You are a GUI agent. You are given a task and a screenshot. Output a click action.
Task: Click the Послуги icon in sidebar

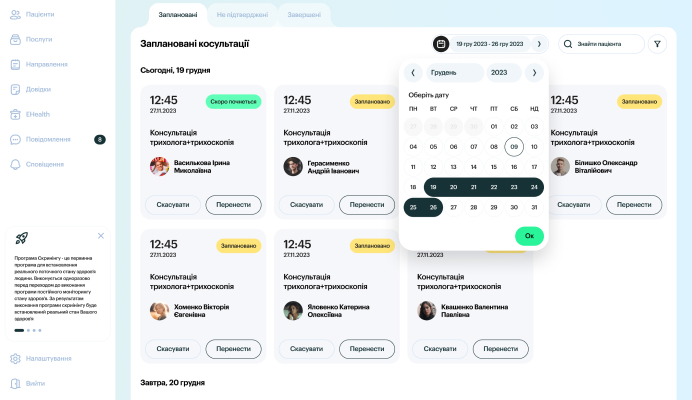click(15, 39)
